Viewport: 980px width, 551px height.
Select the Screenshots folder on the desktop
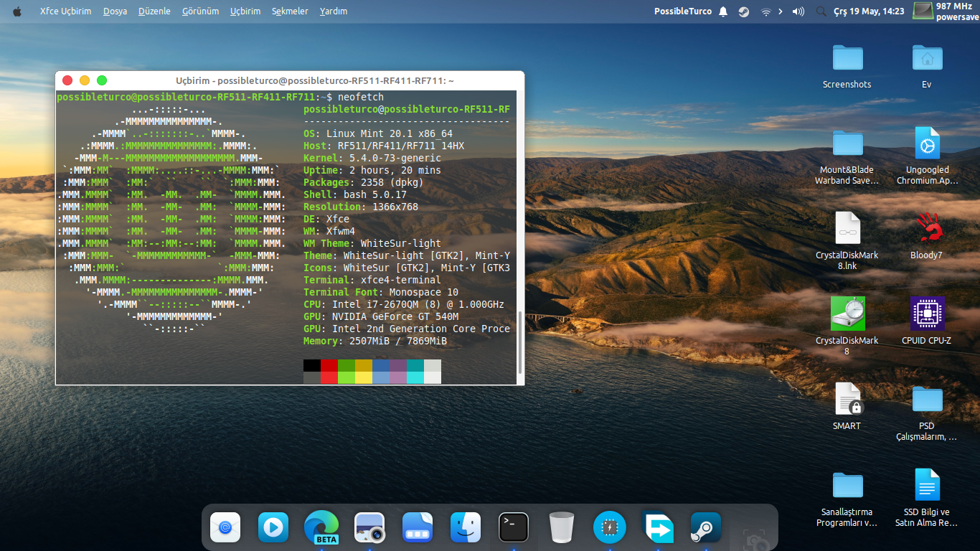coord(847,66)
